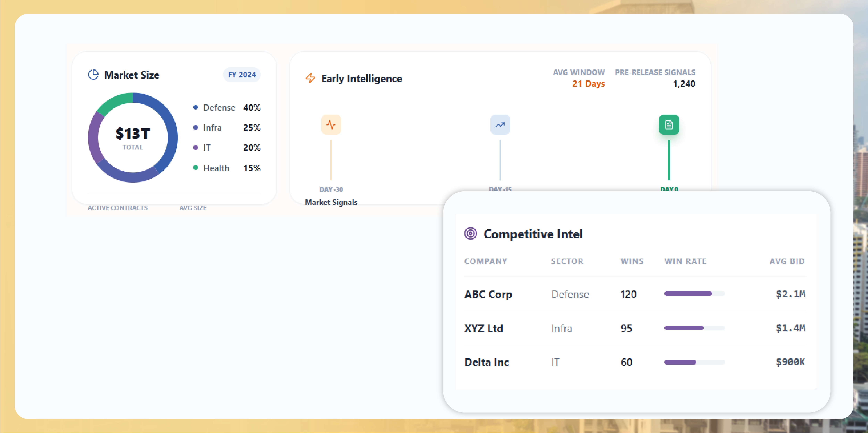
Task: Open the ABC Corp company row
Action: pyautogui.click(x=488, y=294)
